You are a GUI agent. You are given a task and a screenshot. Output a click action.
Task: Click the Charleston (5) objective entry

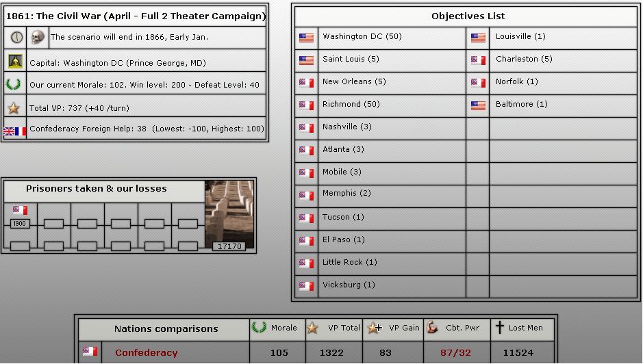click(524, 59)
